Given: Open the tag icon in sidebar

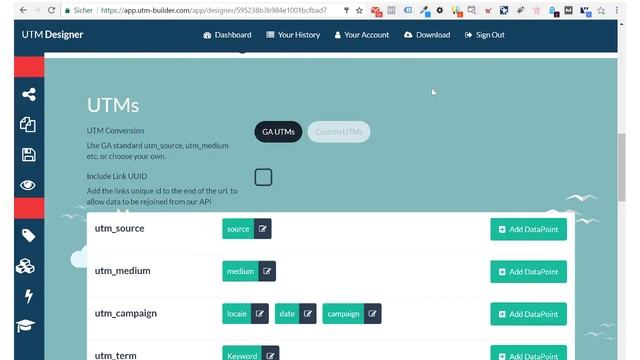Looking at the screenshot, I should tap(28, 236).
